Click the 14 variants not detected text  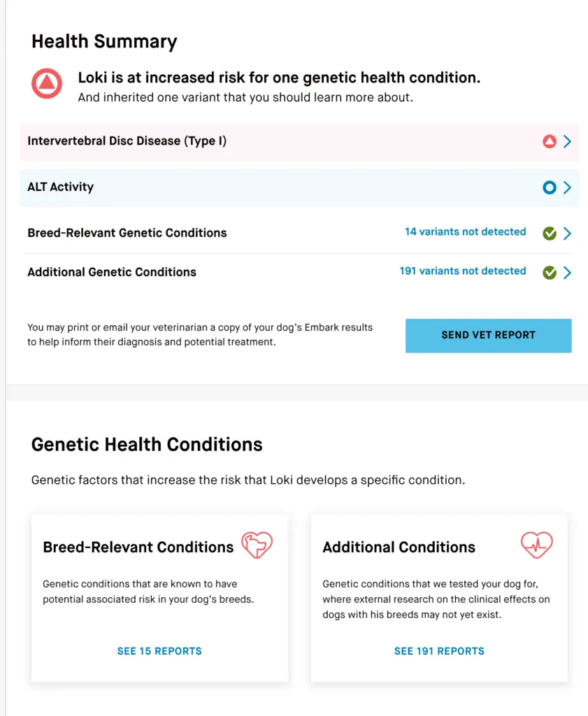(465, 231)
